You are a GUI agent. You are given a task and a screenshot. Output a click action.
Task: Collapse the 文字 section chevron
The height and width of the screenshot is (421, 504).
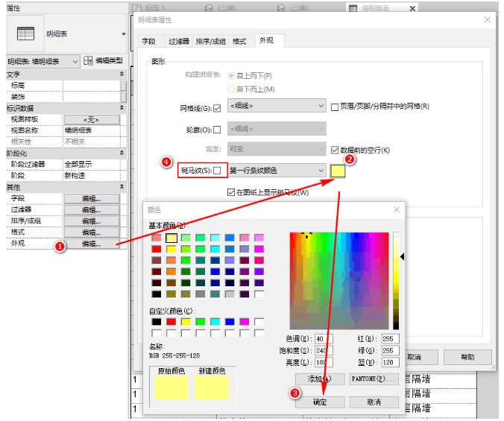tap(122, 74)
